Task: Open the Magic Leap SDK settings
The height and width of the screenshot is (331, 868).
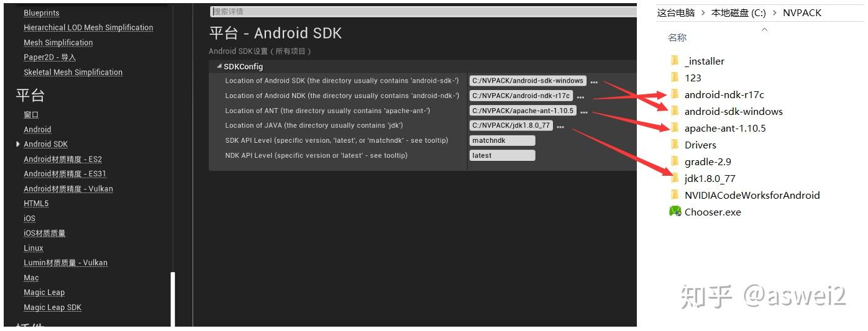Action: (x=53, y=307)
